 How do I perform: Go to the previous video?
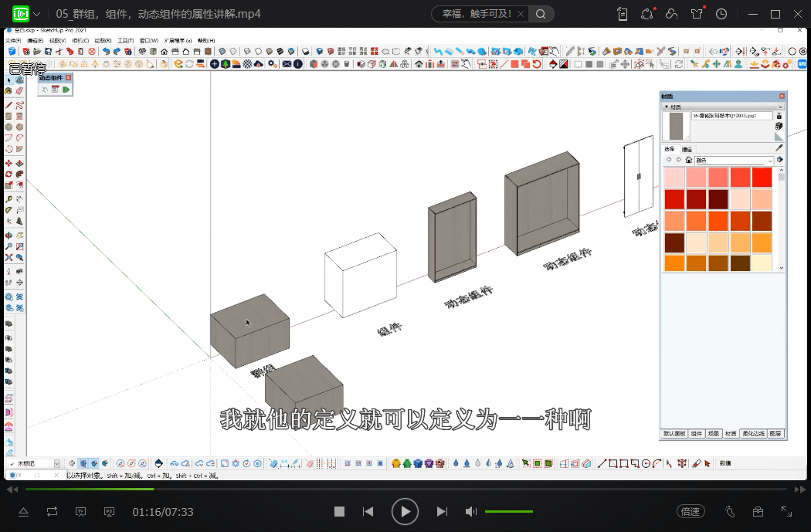point(368,511)
